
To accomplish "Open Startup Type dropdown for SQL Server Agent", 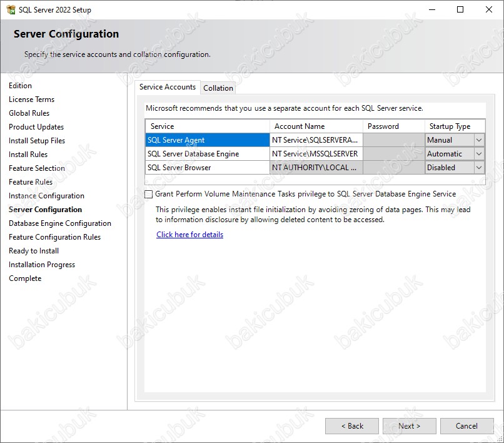I will point(479,140).
